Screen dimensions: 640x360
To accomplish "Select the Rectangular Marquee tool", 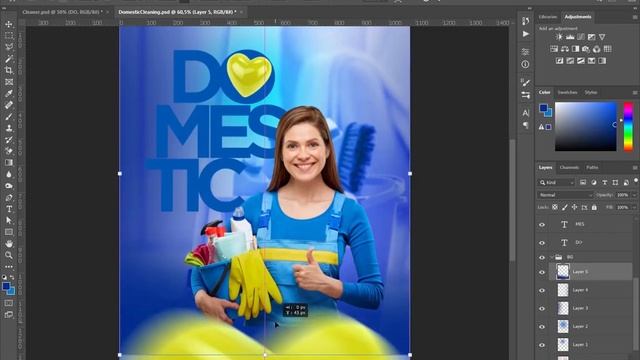I will [x=9, y=36].
